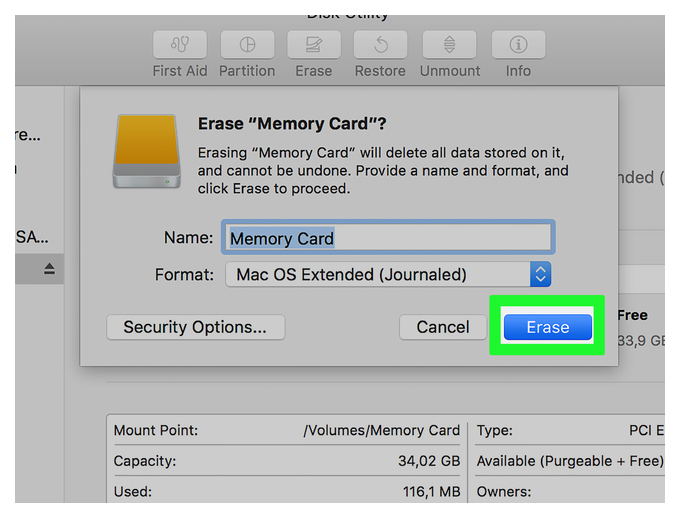Select the SA... disk in sidebar
This screenshot has height=518, width=680.
click(33, 237)
